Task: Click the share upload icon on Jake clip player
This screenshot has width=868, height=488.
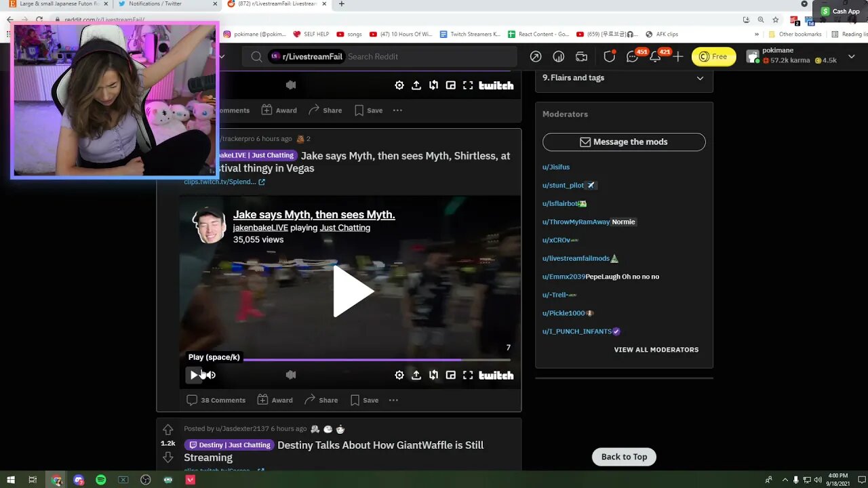Action: click(416, 375)
